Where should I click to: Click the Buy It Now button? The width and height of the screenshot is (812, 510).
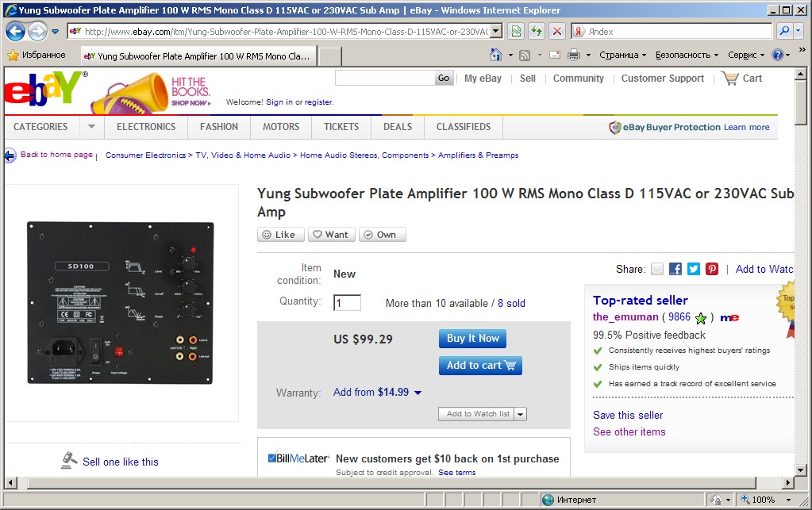coord(473,338)
